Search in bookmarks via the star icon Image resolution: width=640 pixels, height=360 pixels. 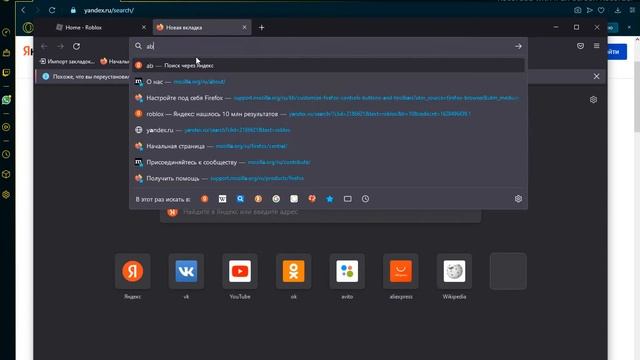[330, 199]
